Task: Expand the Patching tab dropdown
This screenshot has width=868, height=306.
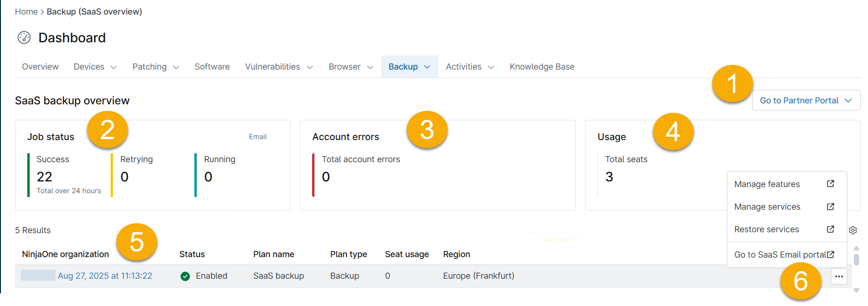Action: [x=176, y=67]
